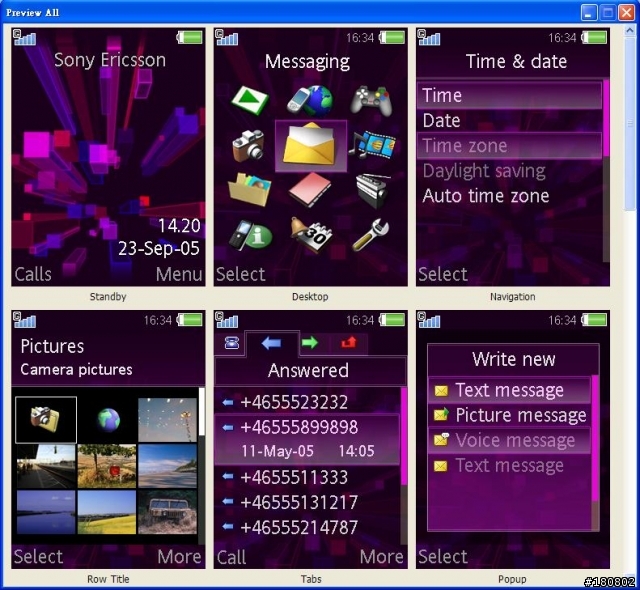
Task: Open the green play media icon in Desktop preview
Action: pos(249,100)
